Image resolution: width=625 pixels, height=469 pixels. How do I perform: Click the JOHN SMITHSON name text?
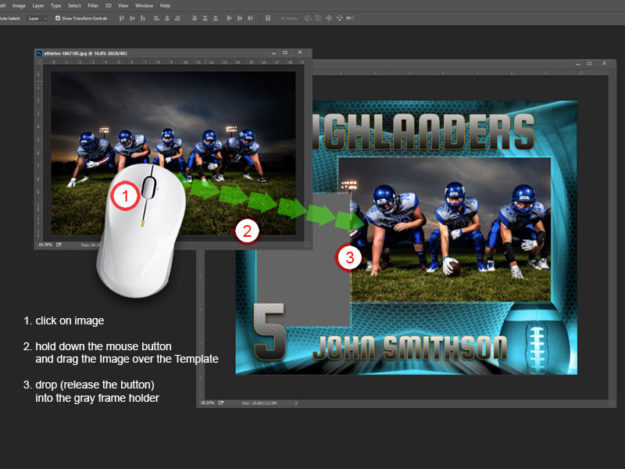tap(410, 348)
